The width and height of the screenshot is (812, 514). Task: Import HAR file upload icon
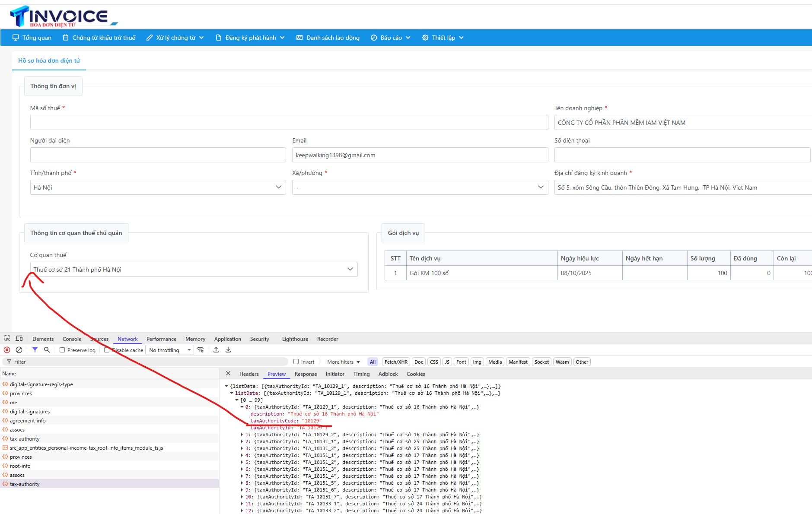(216, 350)
